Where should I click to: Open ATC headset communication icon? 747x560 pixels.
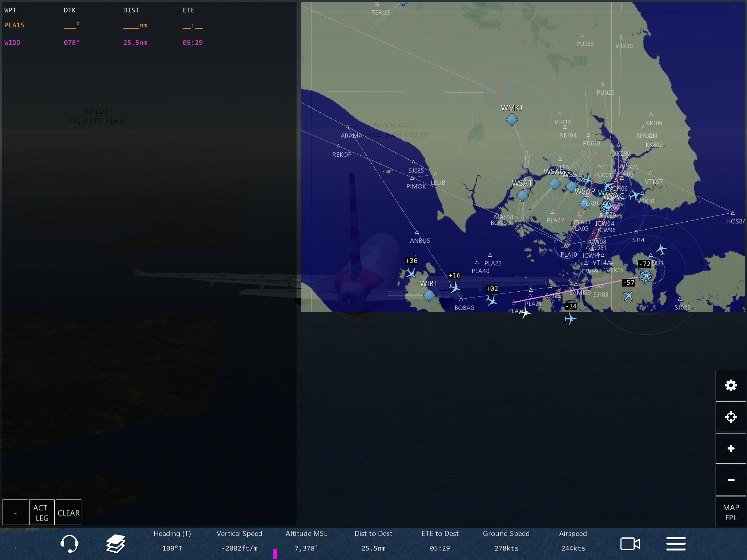(69, 544)
